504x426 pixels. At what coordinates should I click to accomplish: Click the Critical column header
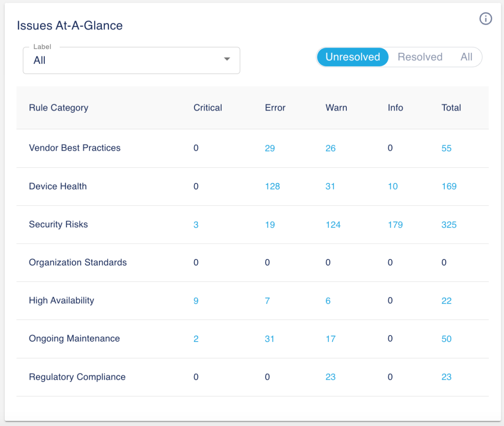[208, 108]
